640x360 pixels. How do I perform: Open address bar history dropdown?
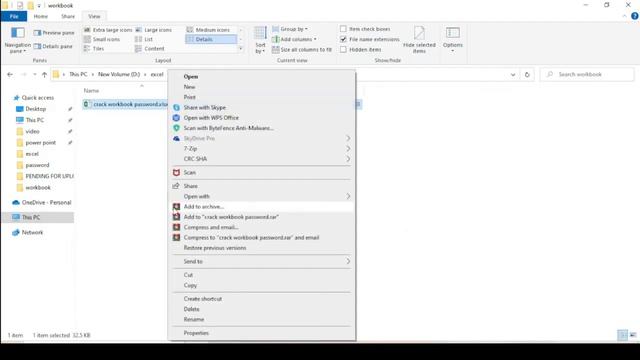pyautogui.click(x=513, y=75)
